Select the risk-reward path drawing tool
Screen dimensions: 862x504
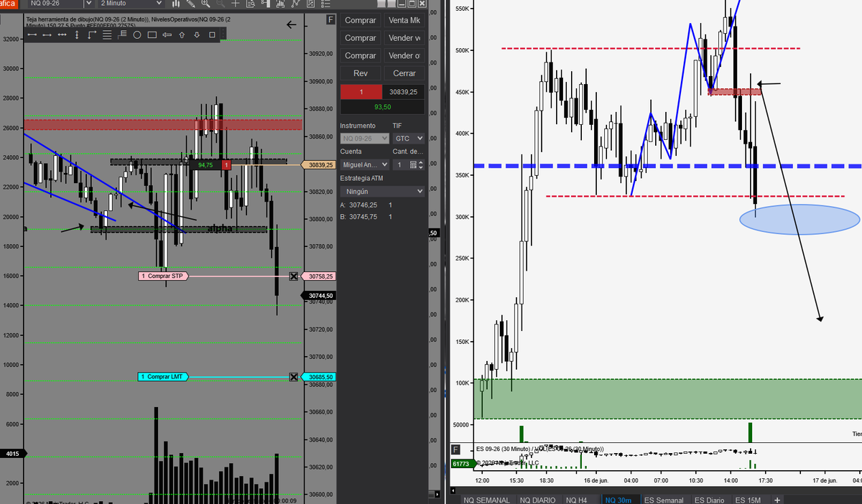coord(92,34)
